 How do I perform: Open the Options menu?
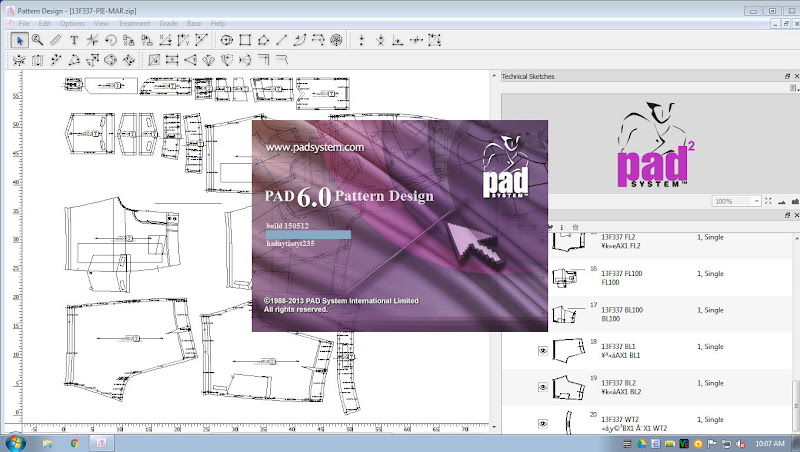pos(72,23)
